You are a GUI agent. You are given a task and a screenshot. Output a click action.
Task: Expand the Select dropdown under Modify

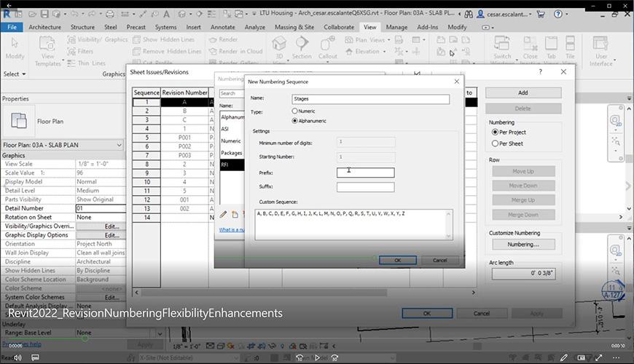click(15, 74)
